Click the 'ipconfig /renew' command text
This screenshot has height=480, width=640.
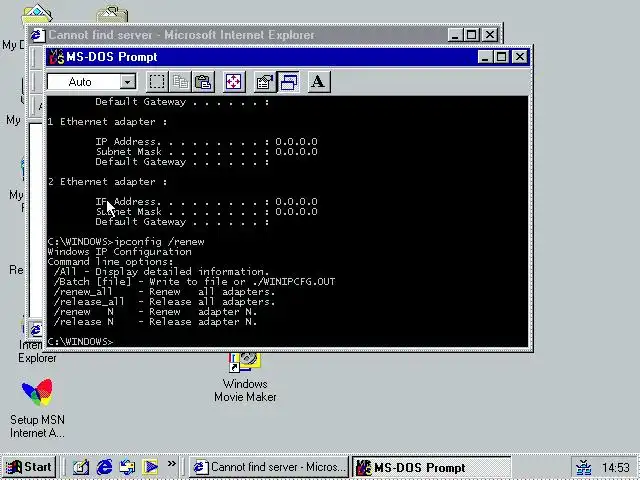(159, 242)
